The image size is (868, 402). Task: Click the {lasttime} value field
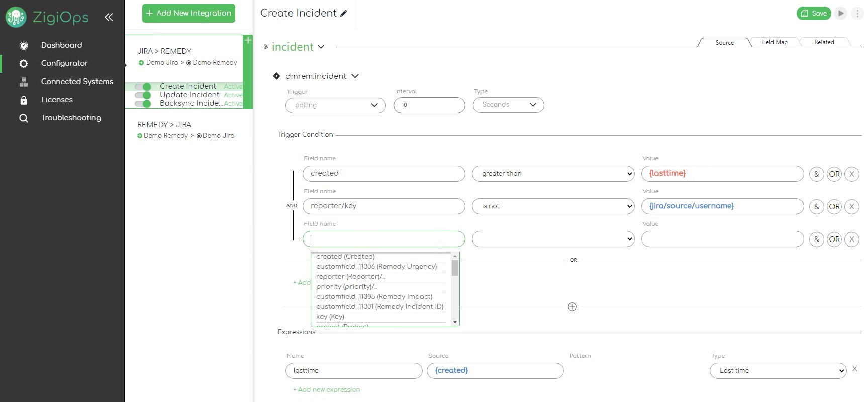(x=723, y=174)
